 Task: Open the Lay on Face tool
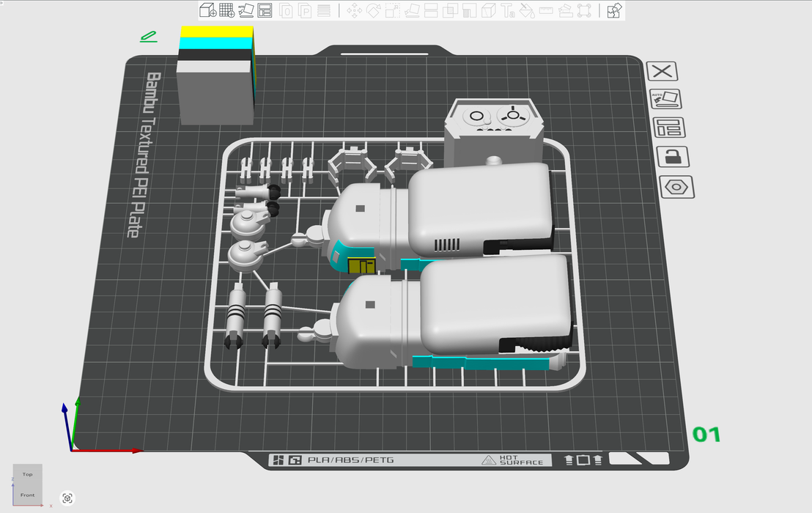412,10
